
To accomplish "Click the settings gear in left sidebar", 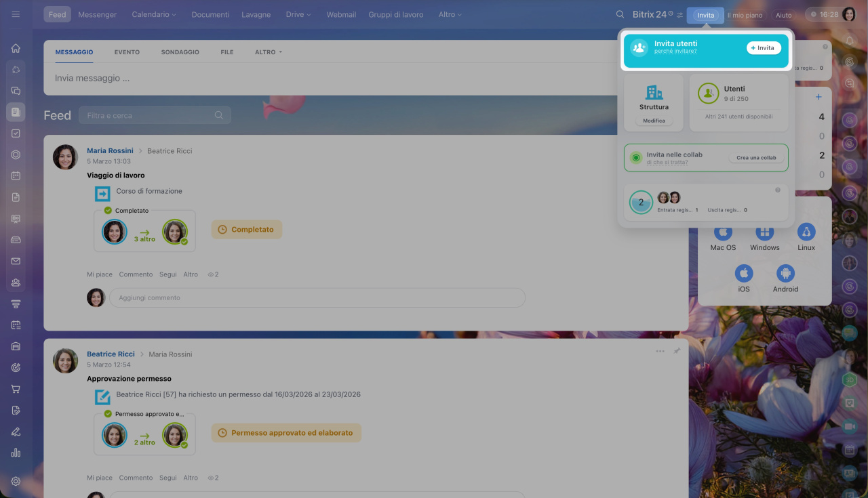I will pos(16,481).
